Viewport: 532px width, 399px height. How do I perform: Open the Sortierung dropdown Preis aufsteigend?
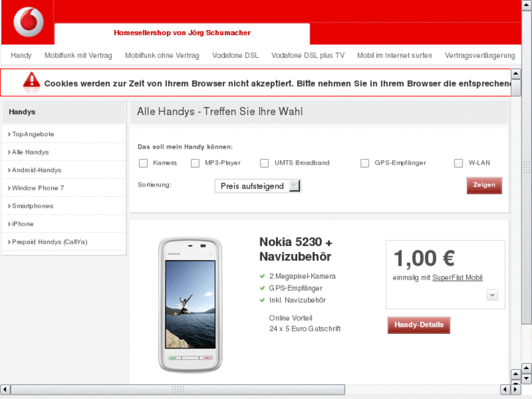pos(258,186)
